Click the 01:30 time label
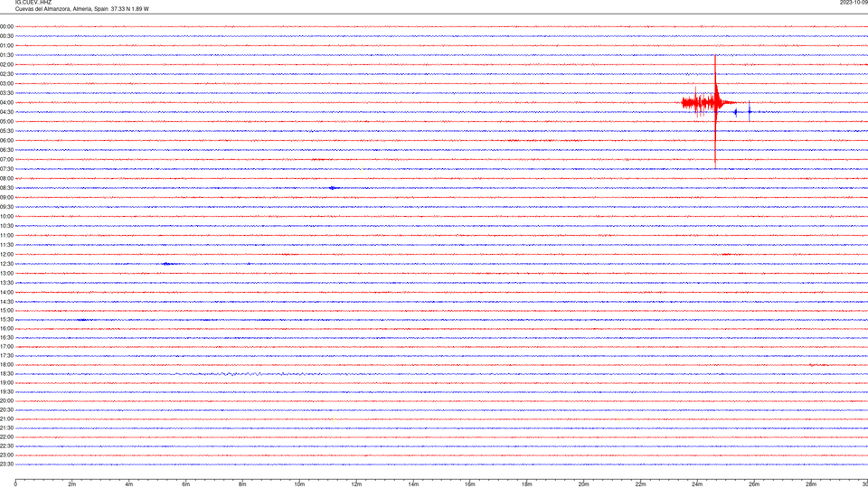The height and width of the screenshot is (488, 868). (6, 55)
